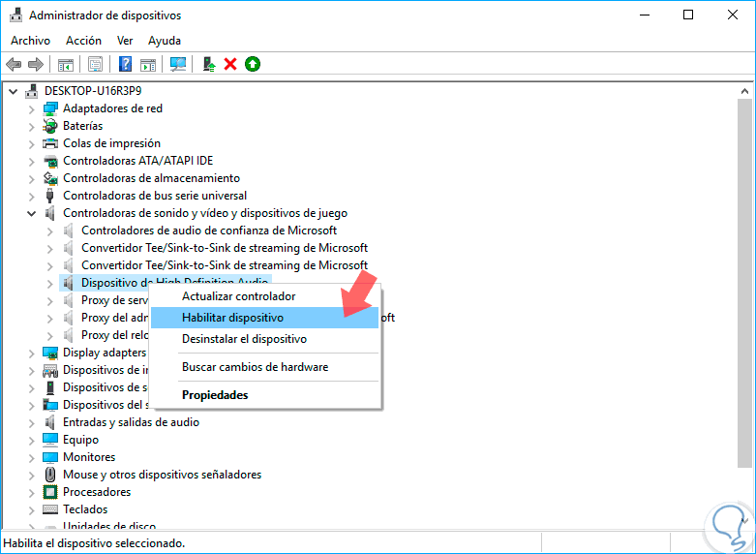The height and width of the screenshot is (554, 756).
Task: Open the Ver menu
Action: [125, 41]
